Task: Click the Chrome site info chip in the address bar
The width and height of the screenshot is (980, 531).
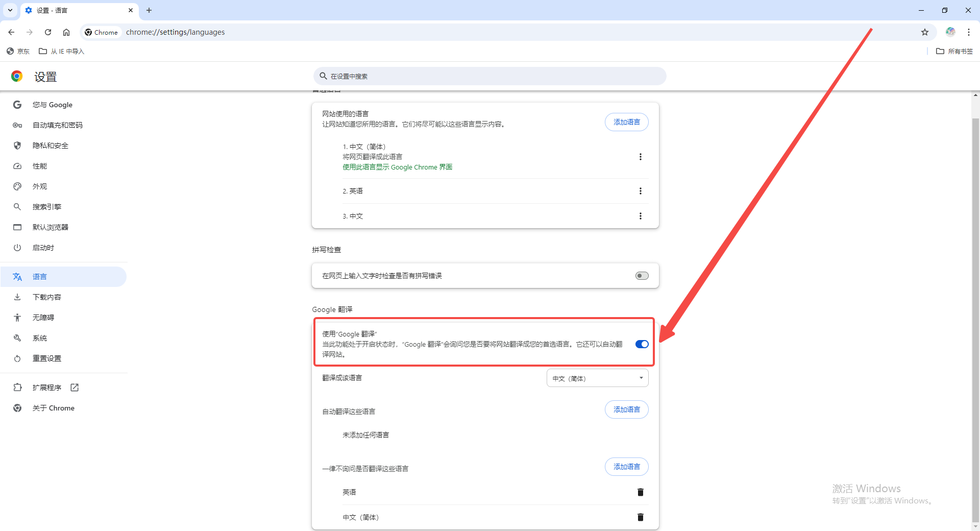Action: click(102, 32)
